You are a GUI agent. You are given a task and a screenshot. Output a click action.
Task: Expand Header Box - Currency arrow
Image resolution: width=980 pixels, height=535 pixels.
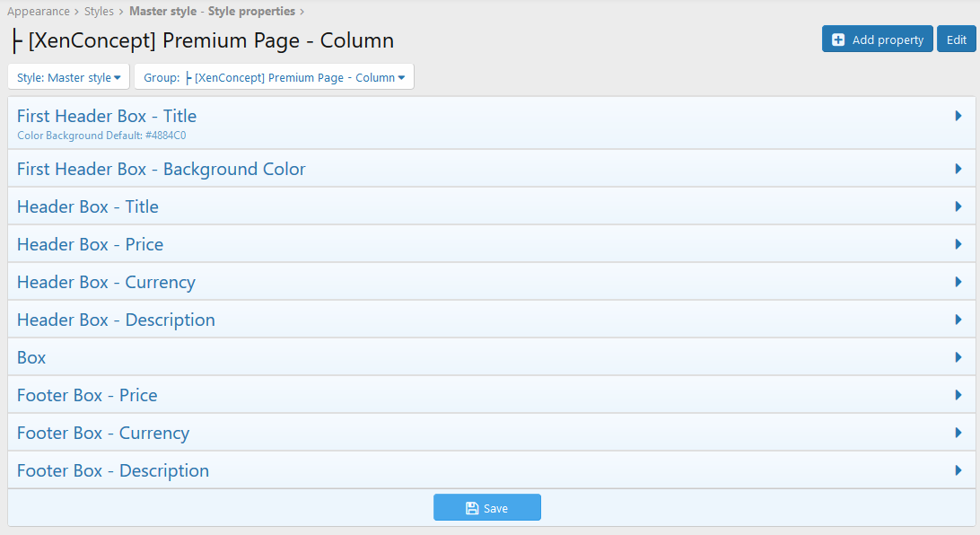coord(958,282)
